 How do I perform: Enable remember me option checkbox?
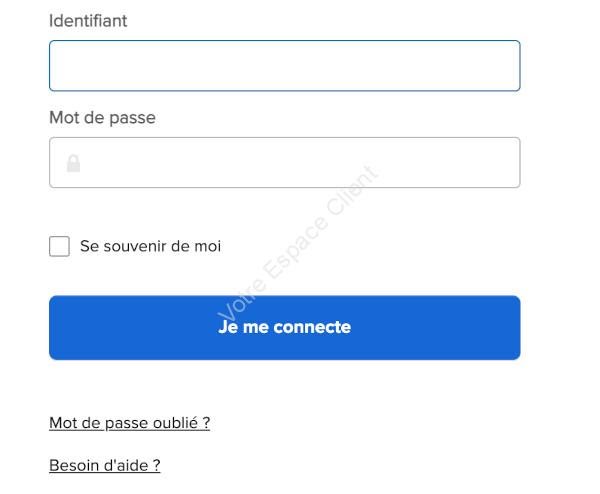[59, 246]
